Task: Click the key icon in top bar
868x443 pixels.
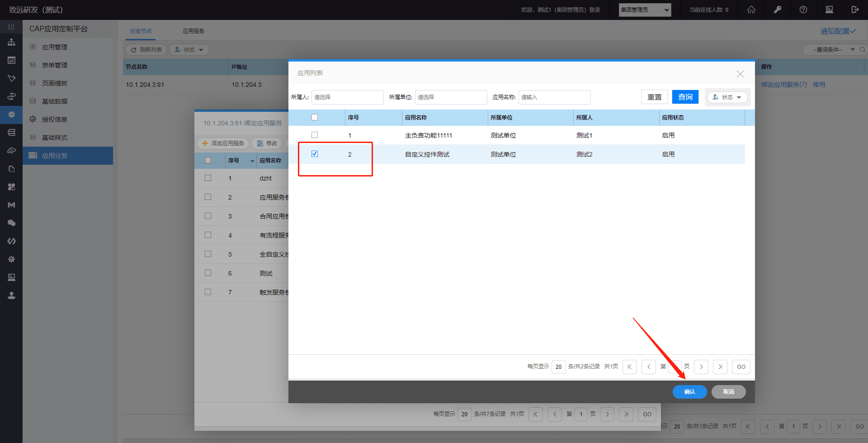Action: [778, 10]
